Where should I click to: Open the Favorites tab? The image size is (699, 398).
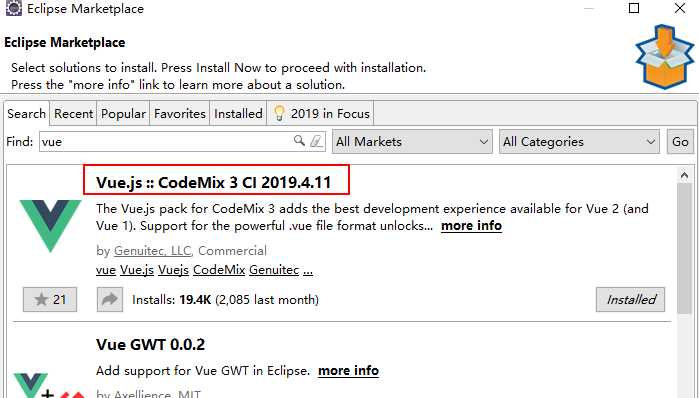[180, 114]
